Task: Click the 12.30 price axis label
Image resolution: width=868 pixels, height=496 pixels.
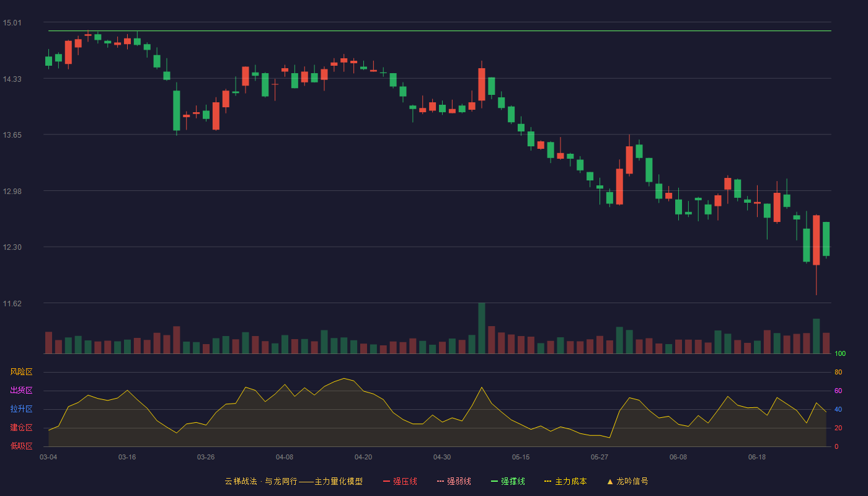Action: tap(12, 247)
